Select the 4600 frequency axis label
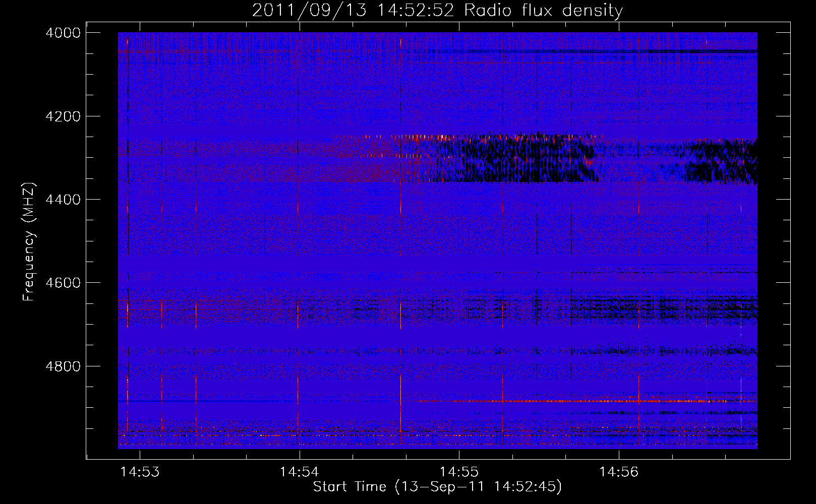The width and height of the screenshot is (816, 504). click(63, 283)
